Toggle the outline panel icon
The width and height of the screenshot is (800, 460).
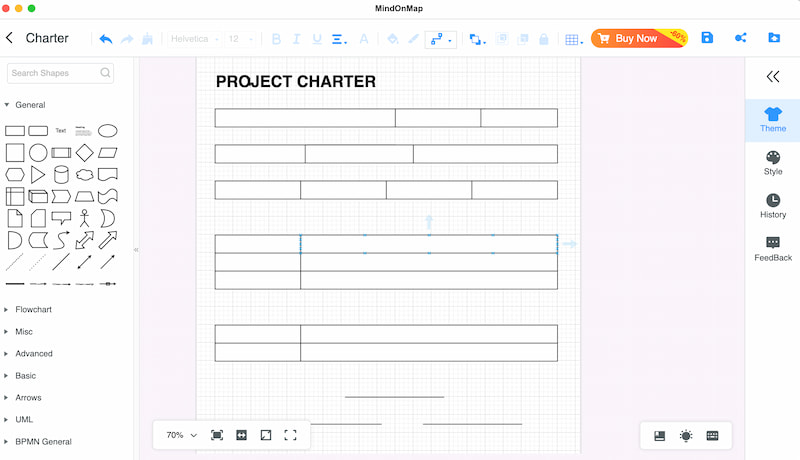[x=660, y=436]
